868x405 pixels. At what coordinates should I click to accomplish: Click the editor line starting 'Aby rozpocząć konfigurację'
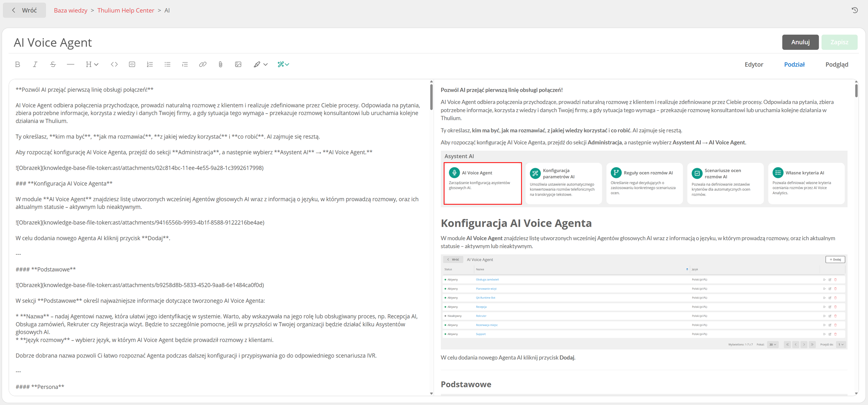click(x=194, y=152)
